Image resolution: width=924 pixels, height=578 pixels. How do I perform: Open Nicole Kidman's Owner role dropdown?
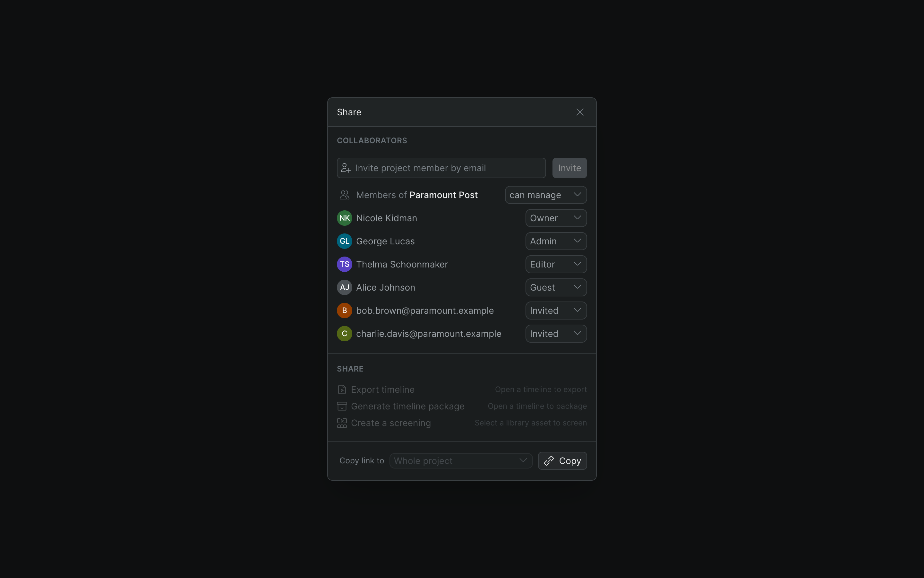[x=556, y=218]
